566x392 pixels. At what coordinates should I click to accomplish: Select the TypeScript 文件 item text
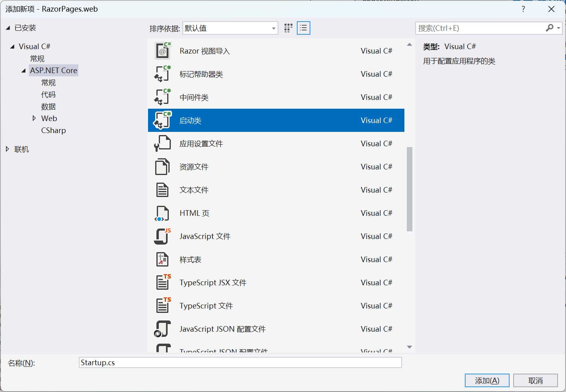(206, 306)
